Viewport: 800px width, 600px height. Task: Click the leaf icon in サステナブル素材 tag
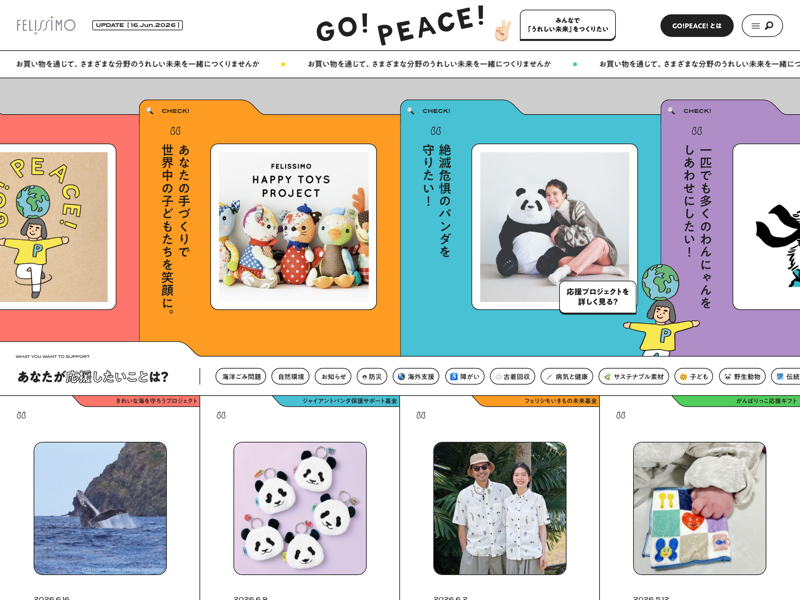[x=607, y=377]
